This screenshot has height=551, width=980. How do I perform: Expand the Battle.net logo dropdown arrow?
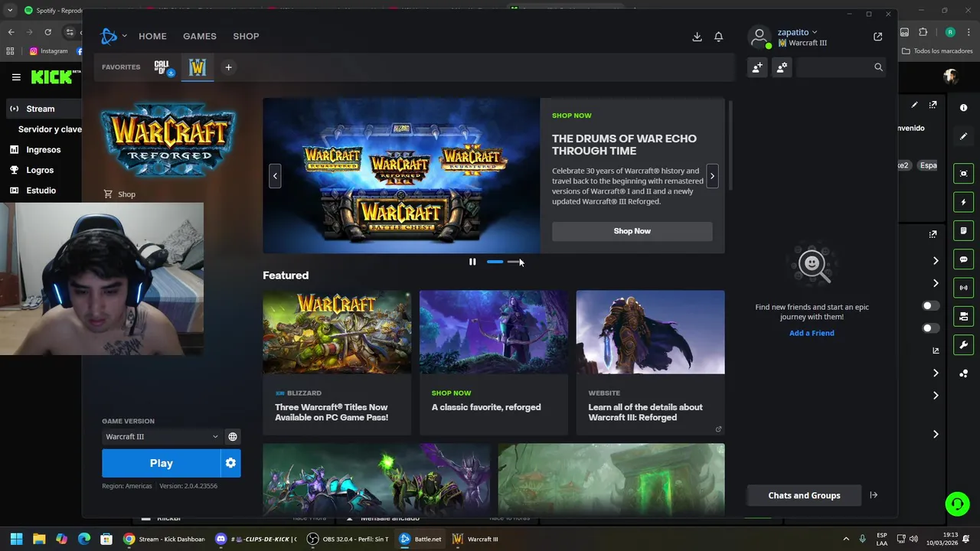coord(124,36)
